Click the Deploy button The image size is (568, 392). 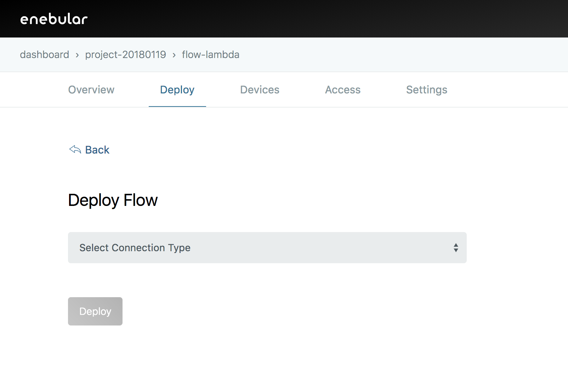pyautogui.click(x=95, y=311)
